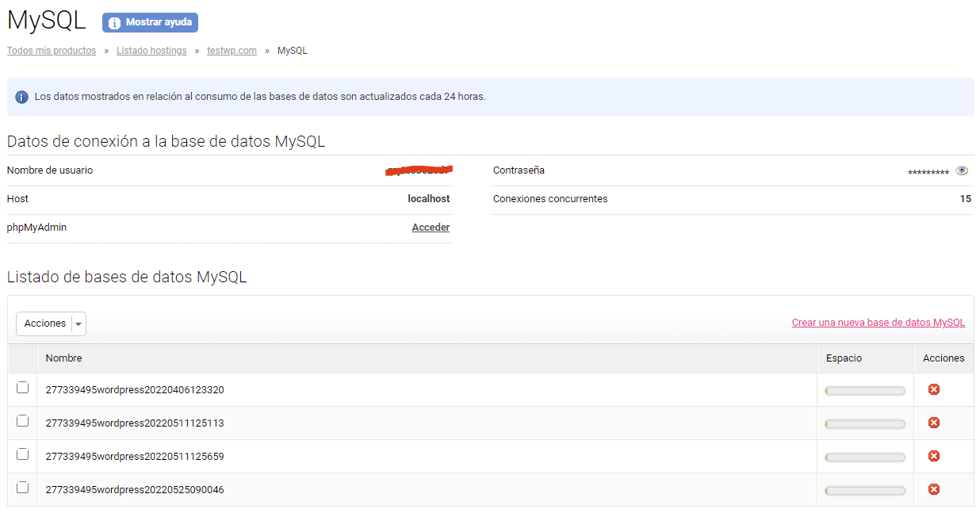
Task: Click the Host label
Action: tap(17, 199)
